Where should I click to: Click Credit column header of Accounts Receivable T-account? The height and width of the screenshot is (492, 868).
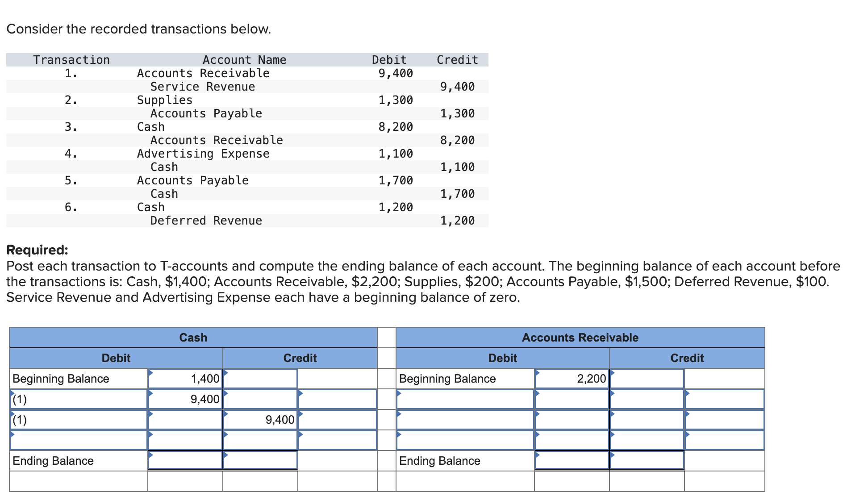[687, 358]
